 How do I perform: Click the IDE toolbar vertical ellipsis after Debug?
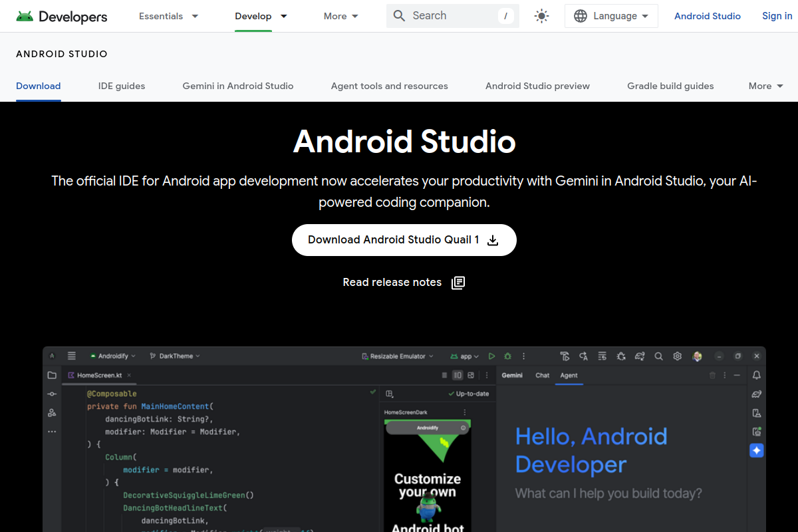click(524, 356)
